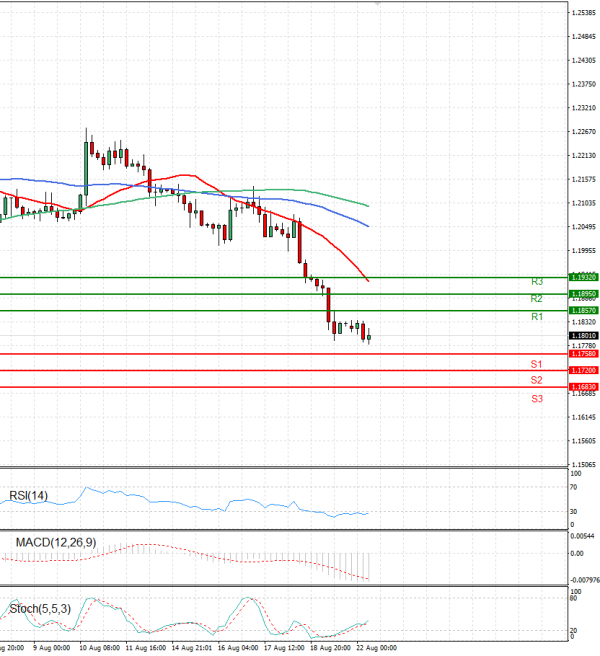
Task: Click the MACD scale value 0.00544
Action: click(x=582, y=536)
